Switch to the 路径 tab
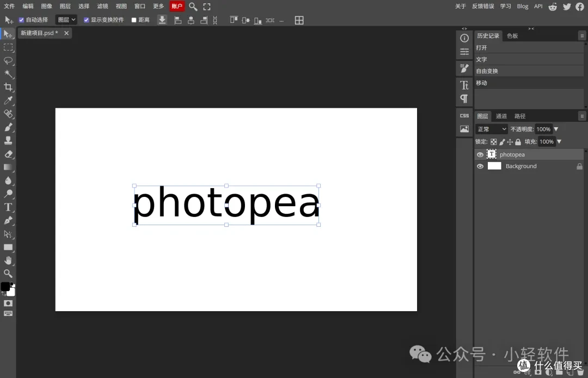This screenshot has height=378, width=588. click(520, 116)
